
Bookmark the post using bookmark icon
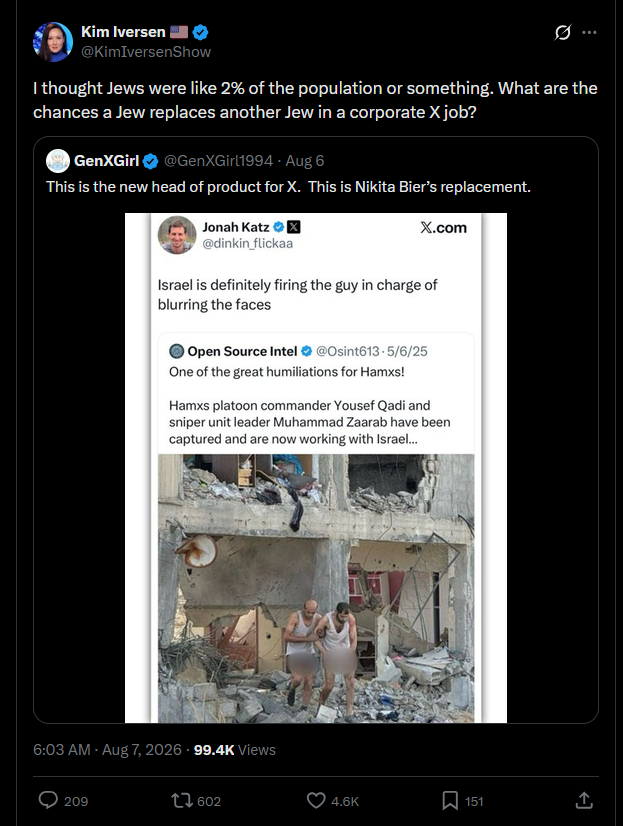point(450,801)
